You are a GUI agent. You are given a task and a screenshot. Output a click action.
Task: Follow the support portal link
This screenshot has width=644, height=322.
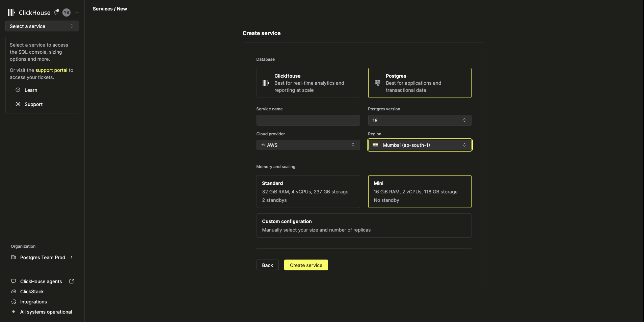point(51,70)
